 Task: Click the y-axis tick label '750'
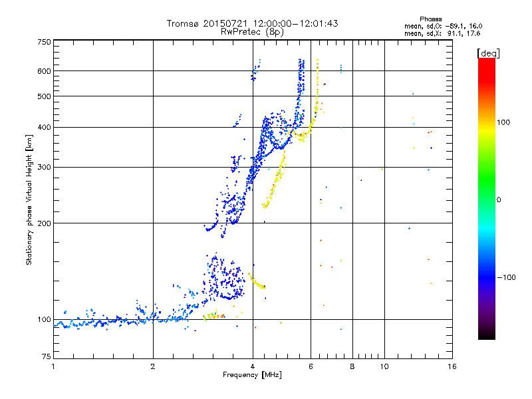click(x=44, y=42)
